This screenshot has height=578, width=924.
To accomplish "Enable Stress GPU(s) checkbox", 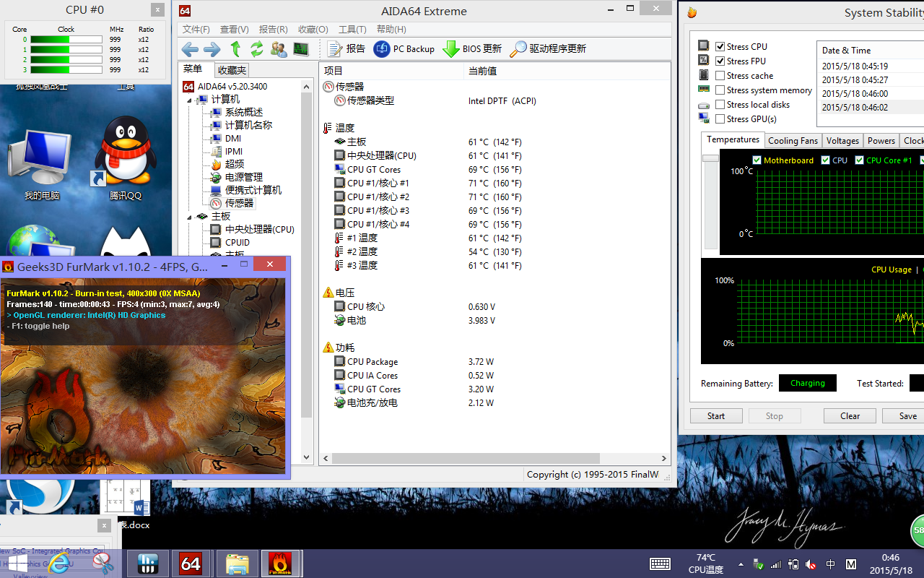I will pyautogui.click(x=720, y=118).
